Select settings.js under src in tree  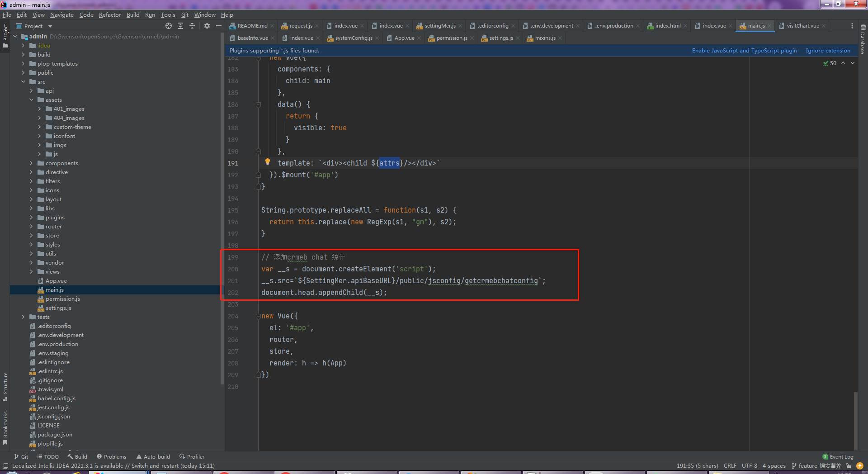[x=58, y=308]
